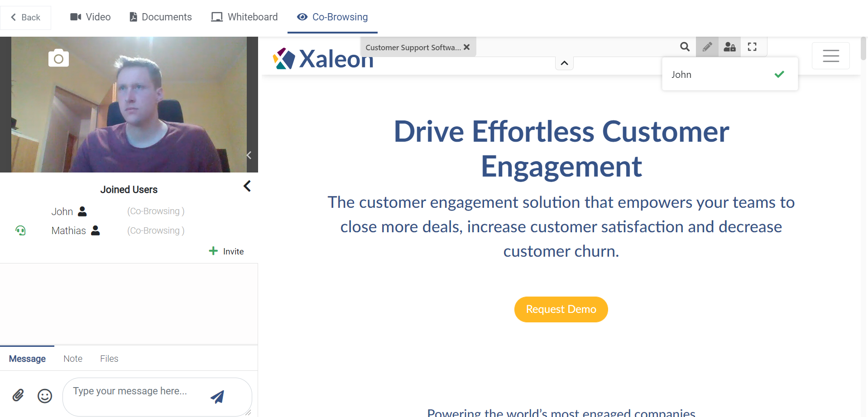
Task: Click the green headset icon beside Mathias
Action: pyautogui.click(x=20, y=230)
